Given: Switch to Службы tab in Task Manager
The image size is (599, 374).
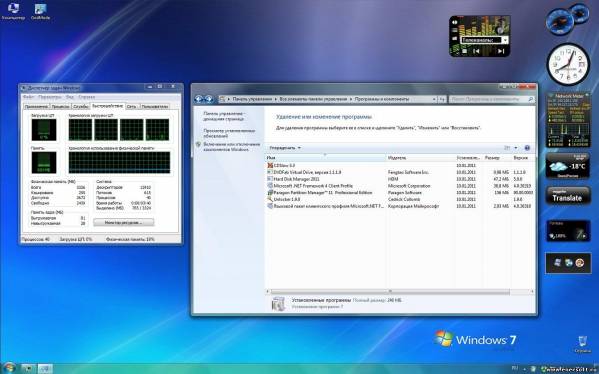Looking at the screenshot, I should pos(81,107).
